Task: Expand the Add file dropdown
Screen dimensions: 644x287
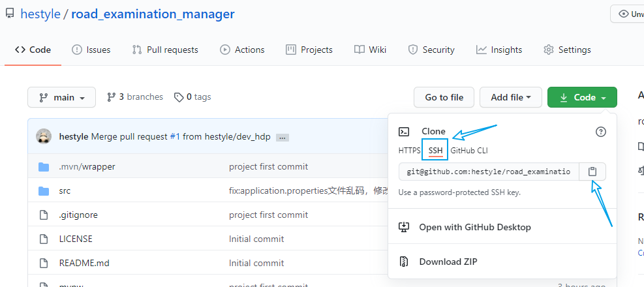Action: (x=511, y=97)
